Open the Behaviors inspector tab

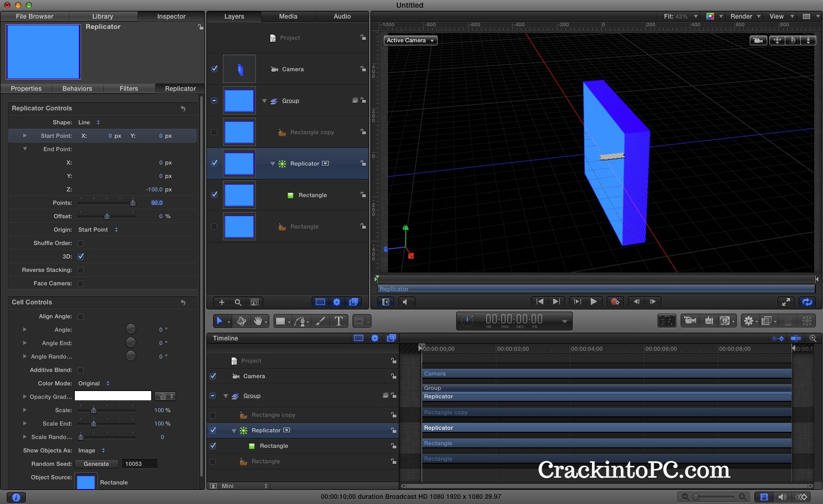[x=77, y=89]
